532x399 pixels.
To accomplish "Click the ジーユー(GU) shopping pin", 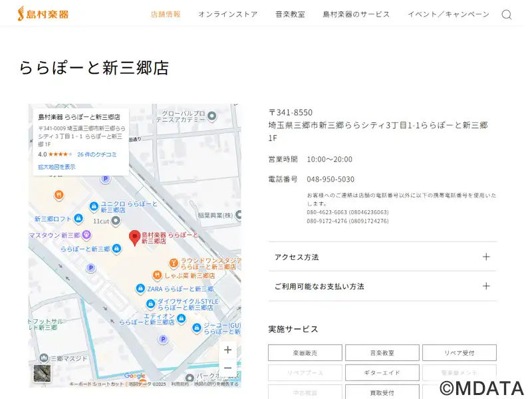I will 196,328.
